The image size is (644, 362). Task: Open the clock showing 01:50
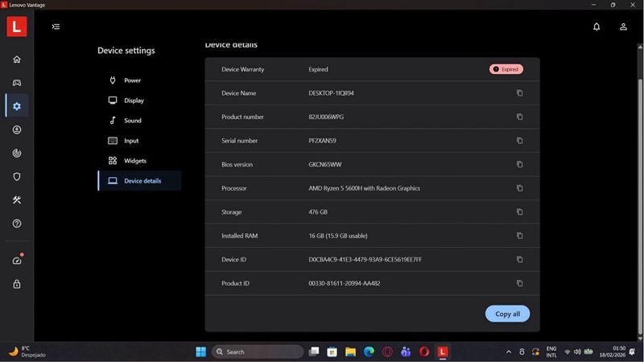[613, 352]
